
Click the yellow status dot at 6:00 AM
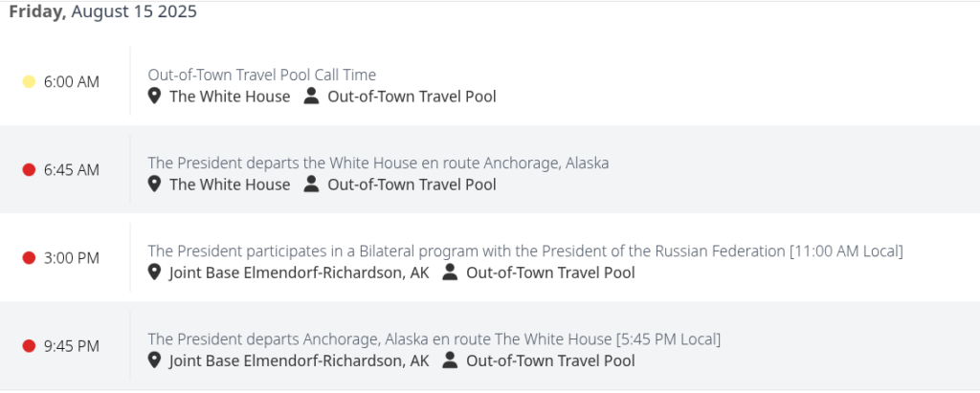coord(29,82)
